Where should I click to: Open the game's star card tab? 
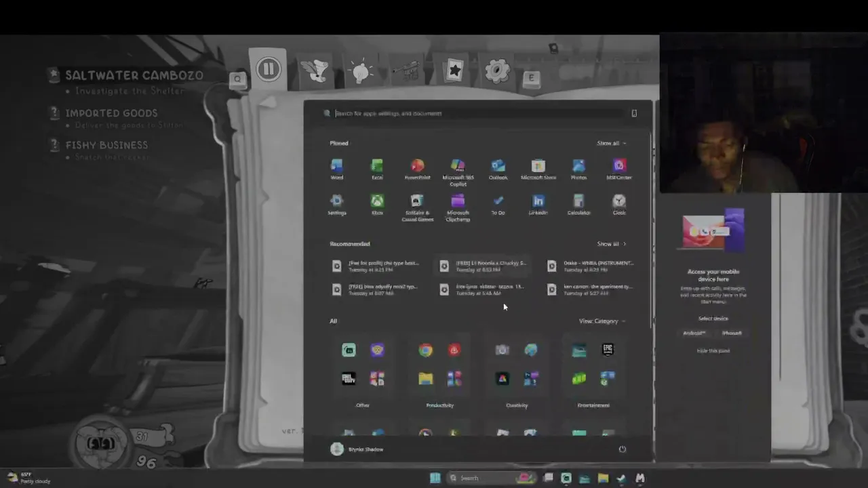coord(453,70)
